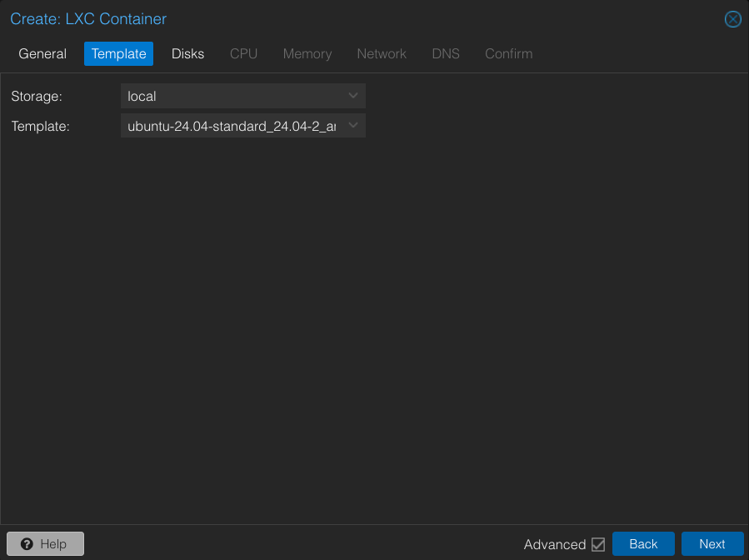Go to the CPU tab
Image resolution: width=749 pixels, height=560 pixels.
[x=243, y=53]
